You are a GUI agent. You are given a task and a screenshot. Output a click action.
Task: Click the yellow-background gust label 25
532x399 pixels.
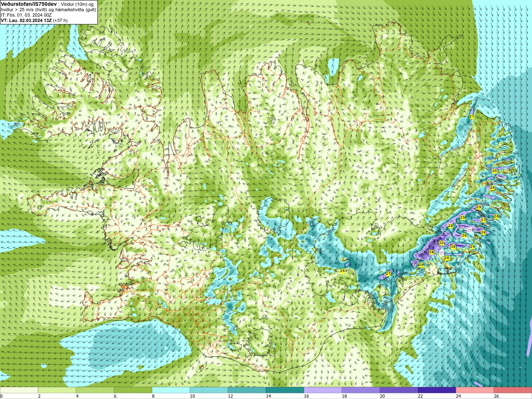[463, 217]
